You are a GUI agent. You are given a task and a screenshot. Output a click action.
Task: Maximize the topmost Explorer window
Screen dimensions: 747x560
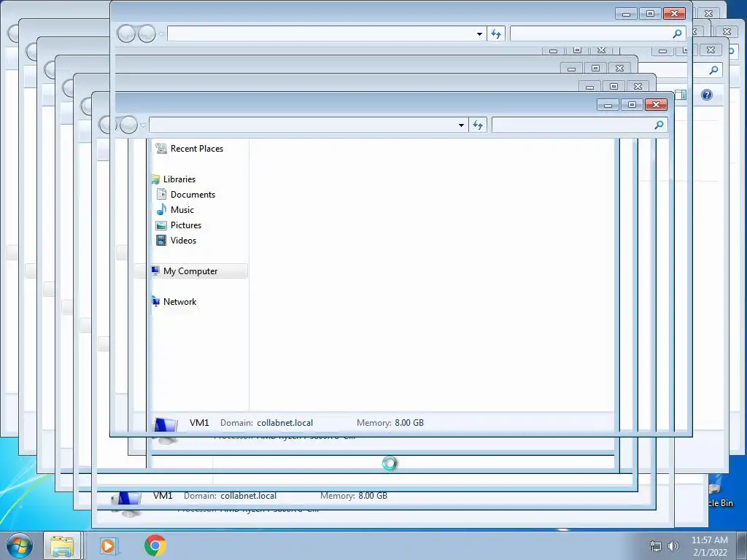(x=650, y=14)
